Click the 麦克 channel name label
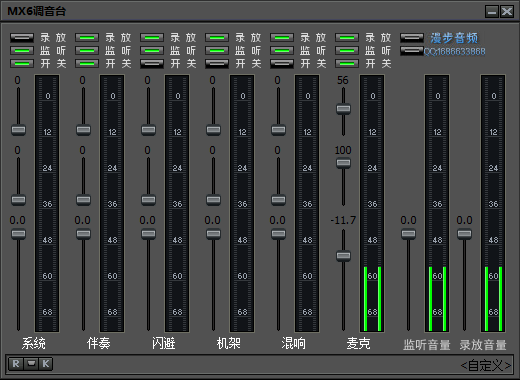 click(359, 343)
